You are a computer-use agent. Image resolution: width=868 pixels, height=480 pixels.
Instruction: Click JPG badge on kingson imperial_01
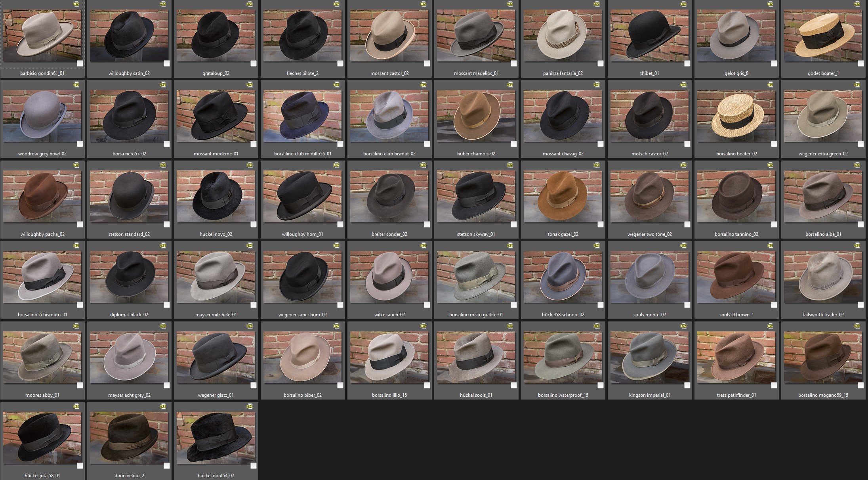pos(683,326)
